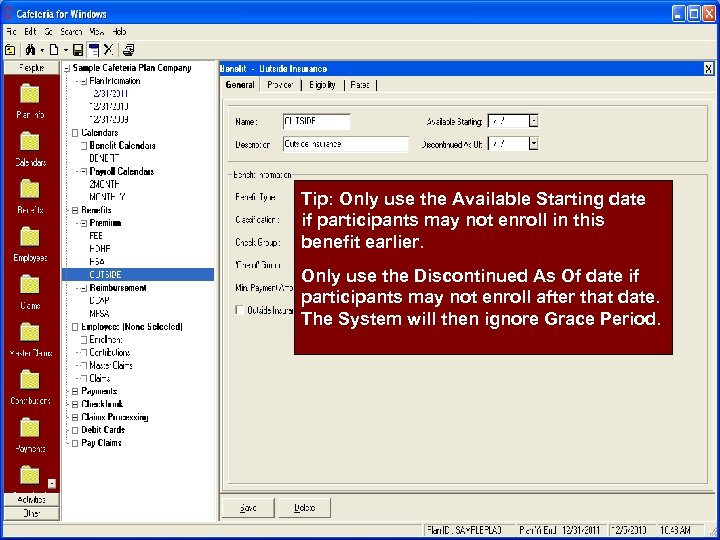Collapse the Payroll Calendars tree node

point(84,172)
